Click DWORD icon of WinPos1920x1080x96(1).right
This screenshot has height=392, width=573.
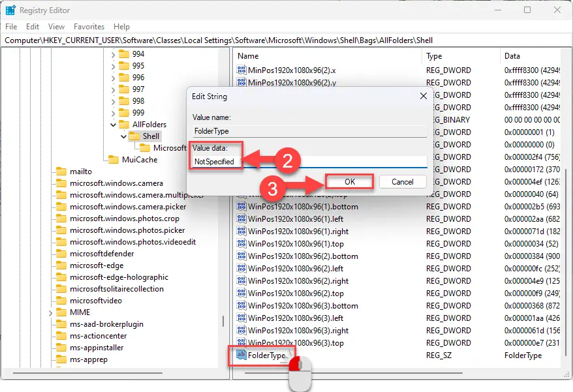[241, 232]
